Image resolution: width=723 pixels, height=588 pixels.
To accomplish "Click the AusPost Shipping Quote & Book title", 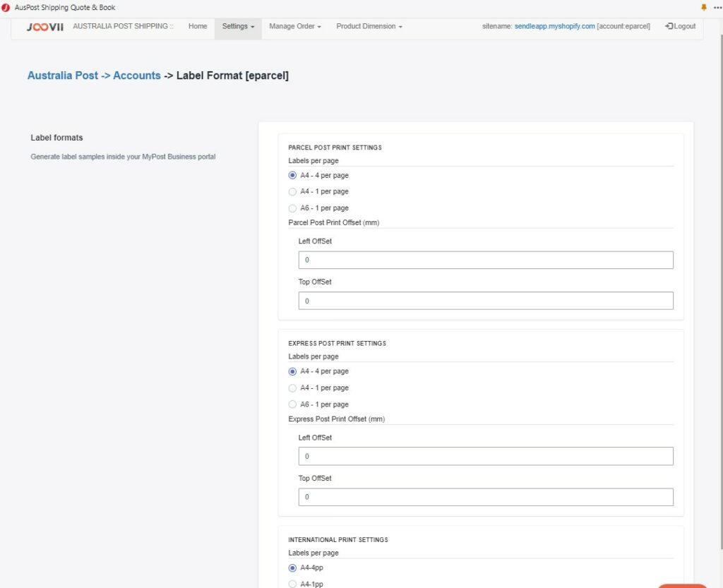I will point(65,7).
